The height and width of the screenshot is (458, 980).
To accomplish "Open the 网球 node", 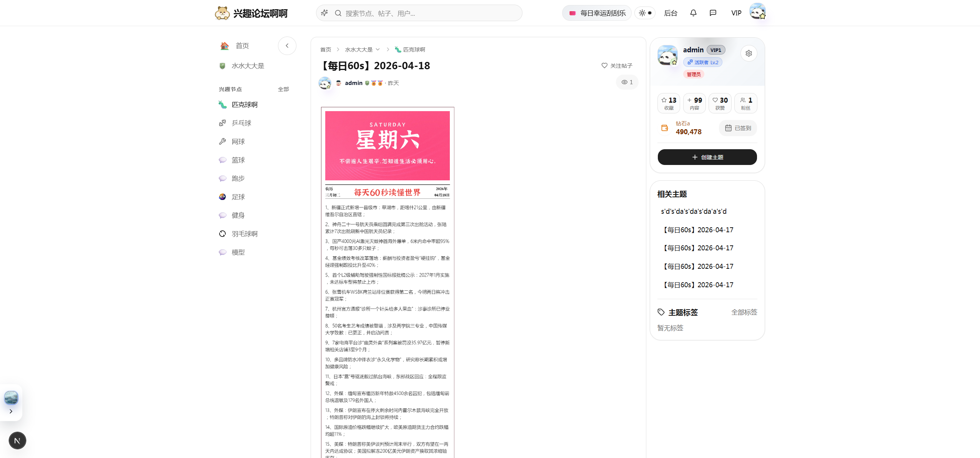I will pos(238,142).
